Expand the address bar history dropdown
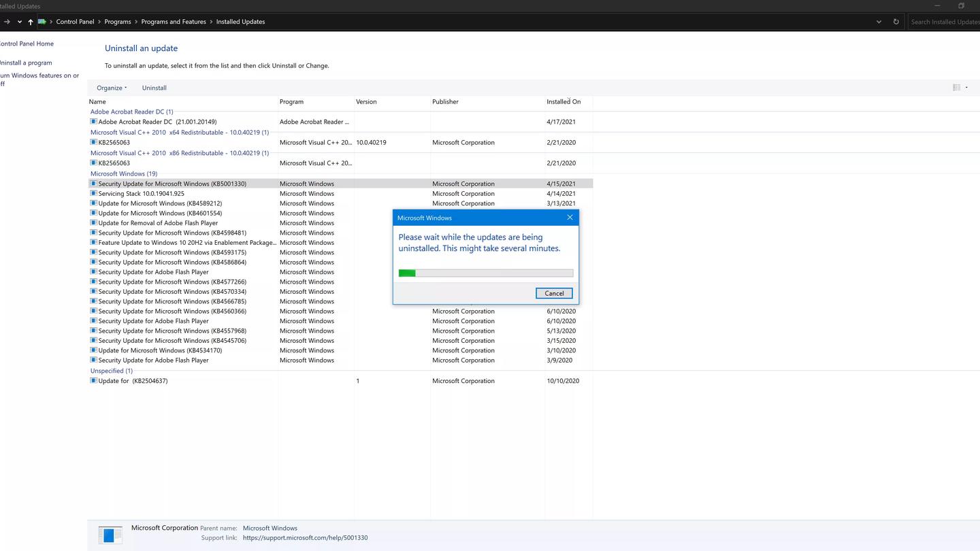 [879, 21]
